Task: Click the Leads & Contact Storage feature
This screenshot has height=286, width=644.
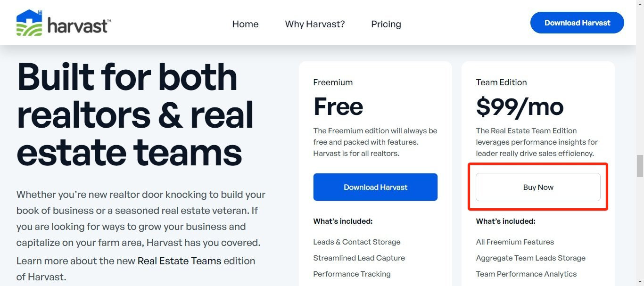Action: tap(357, 242)
